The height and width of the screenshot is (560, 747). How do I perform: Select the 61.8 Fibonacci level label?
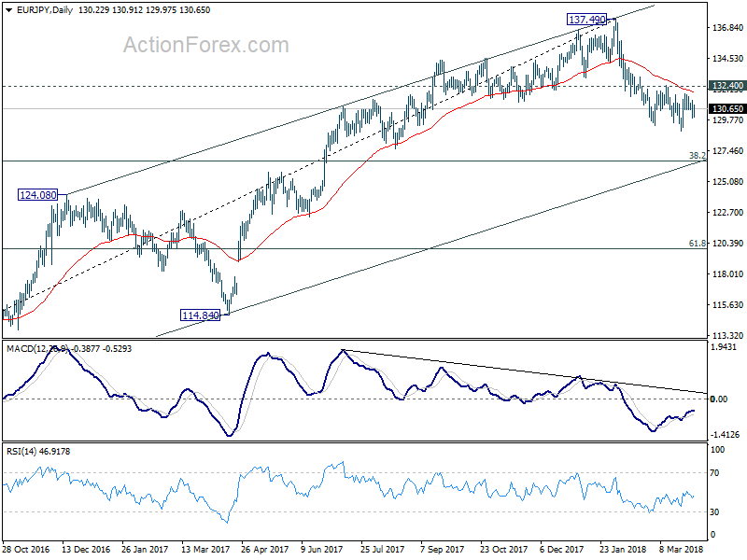point(698,244)
